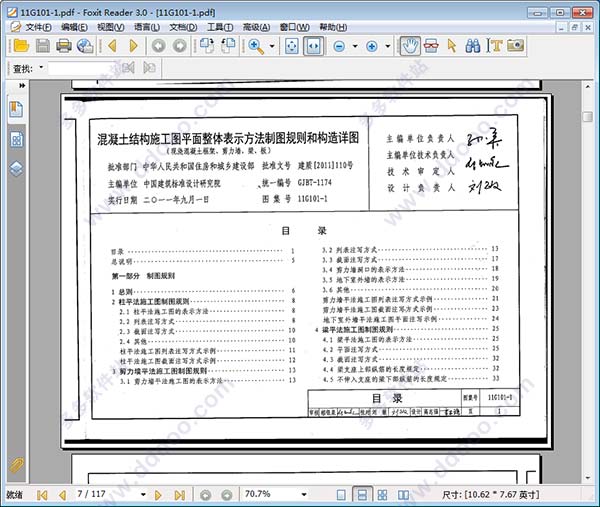Switch to continuous page layout
Screen dimensions: 600x507
(362, 494)
